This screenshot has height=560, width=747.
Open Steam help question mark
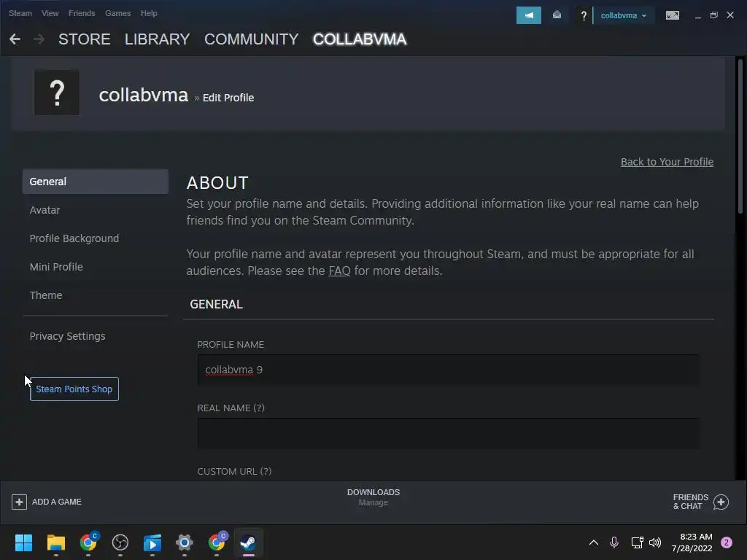(583, 16)
